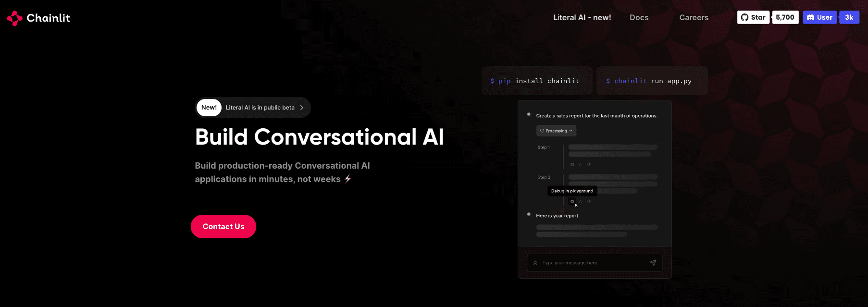Expand the chat input double-chevron icon

tap(535, 263)
